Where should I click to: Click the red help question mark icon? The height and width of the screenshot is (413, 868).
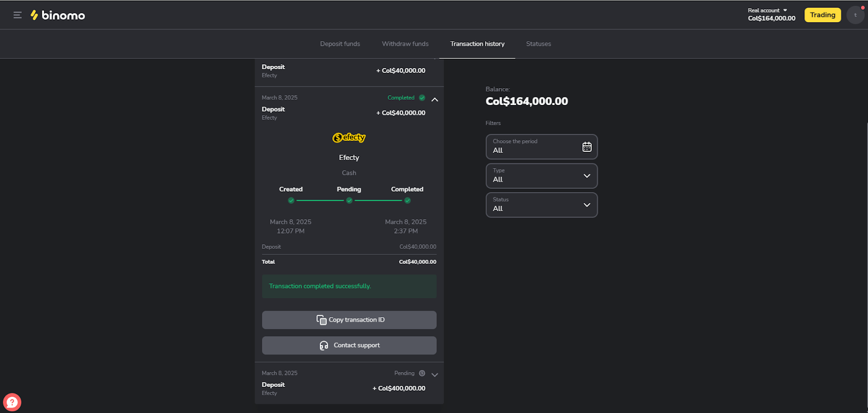pyautogui.click(x=12, y=403)
